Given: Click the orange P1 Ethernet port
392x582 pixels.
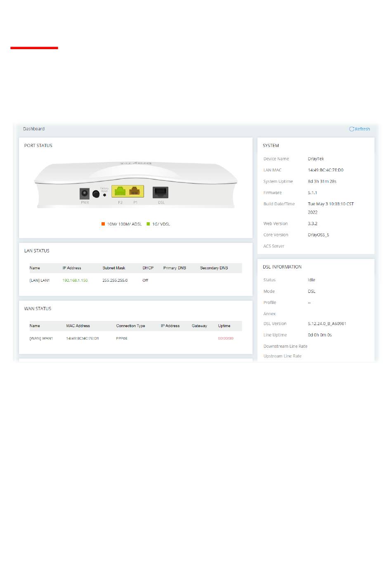Looking at the screenshot, I should pyautogui.click(x=135, y=192).
